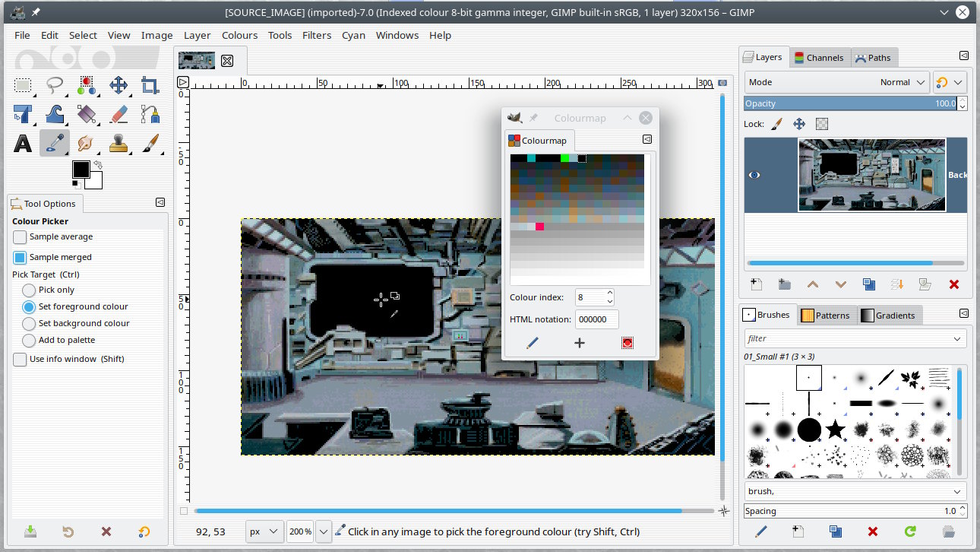This screenshot has width=980, height=552.
Task: Select the Move tool
Action: click(119, 85)
